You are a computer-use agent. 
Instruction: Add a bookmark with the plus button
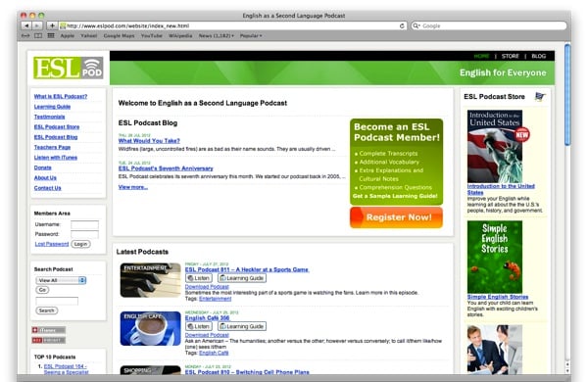pos(52,25)
